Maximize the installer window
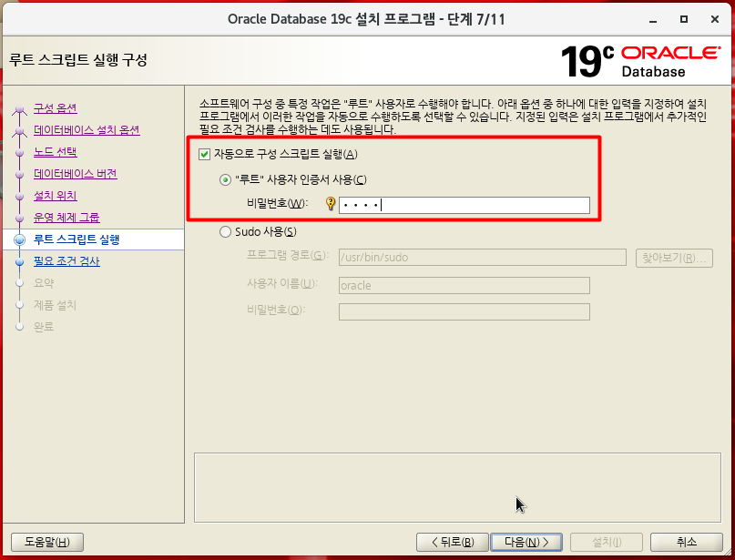735x560 pixels. 684,19
